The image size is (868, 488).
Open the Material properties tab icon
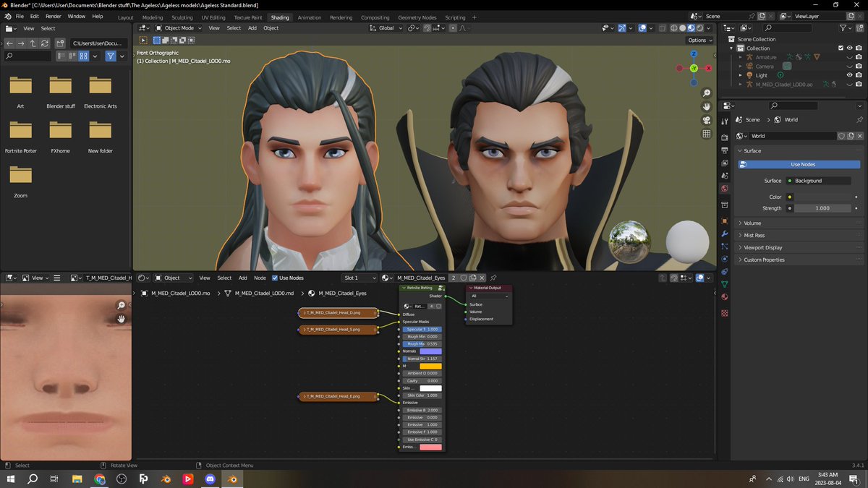(x=724, y=296)
